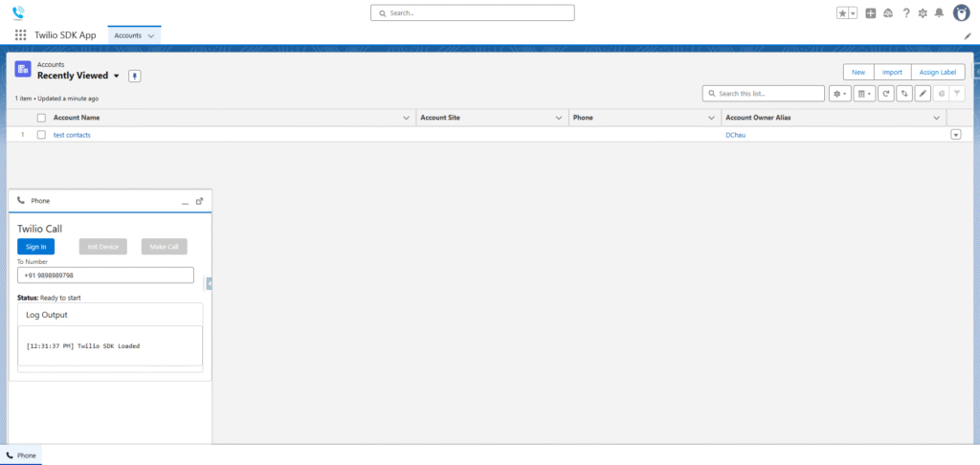
Task: Check the test contacts row checkbox
Action: click(41, 134)
